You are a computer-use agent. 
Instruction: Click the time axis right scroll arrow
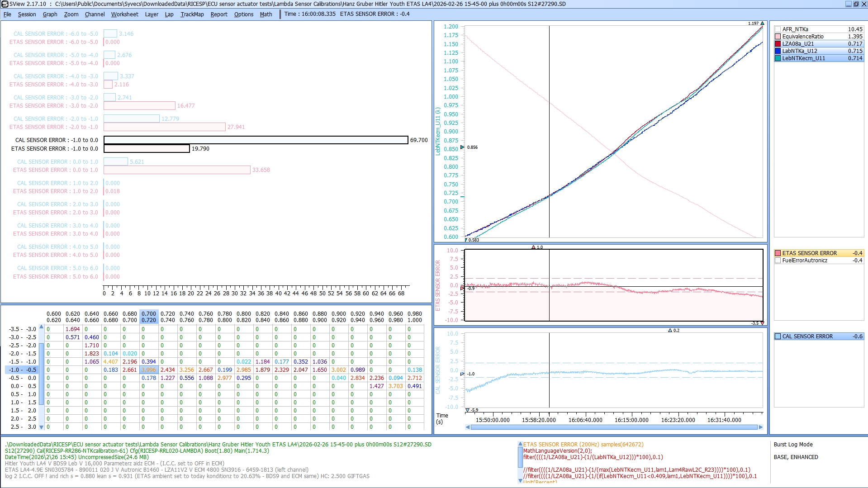(760, 427)
